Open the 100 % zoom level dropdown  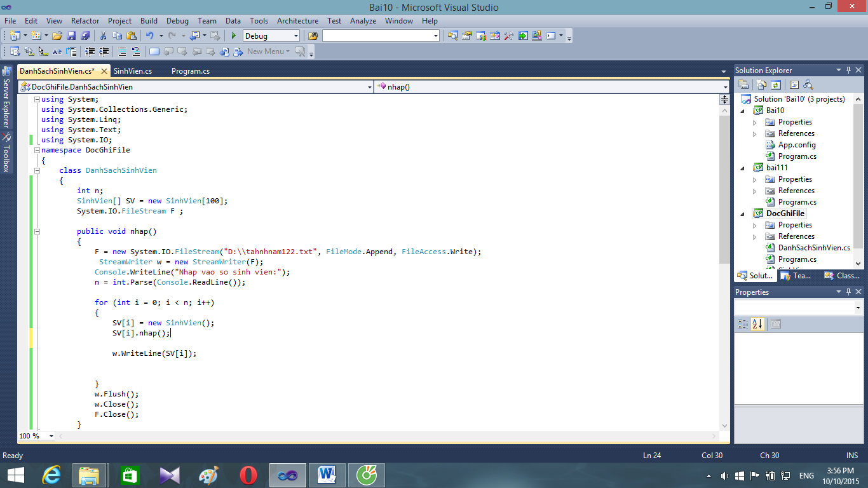pyautogui.click(x=51, y=436)
